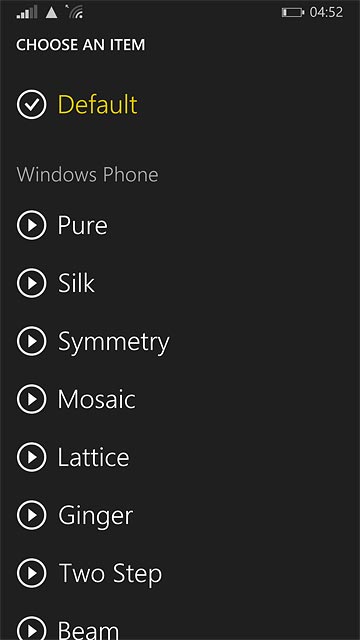
Task: Choose Silk as the ringtone
Action: (x=76, y=283)
